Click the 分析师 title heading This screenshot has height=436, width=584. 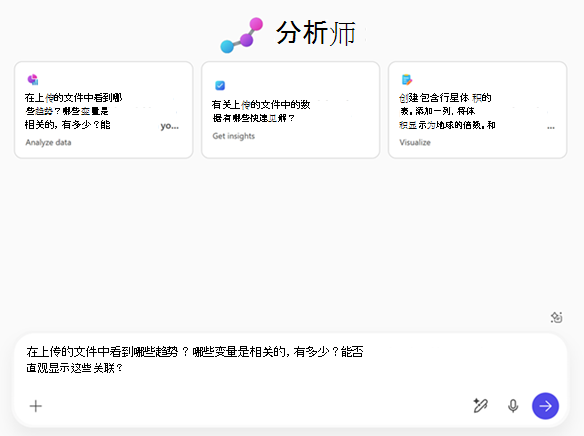pyautogui.click(x=316, y=33)
